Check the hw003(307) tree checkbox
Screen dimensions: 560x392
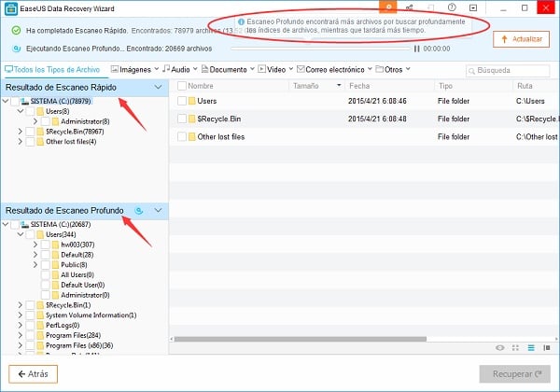click(45, 245)
